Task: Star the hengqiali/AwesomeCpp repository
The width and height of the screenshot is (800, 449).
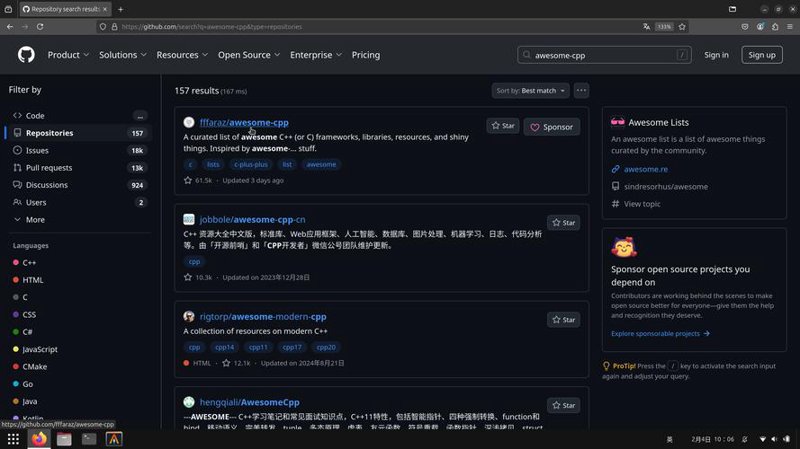Action: (x=563, y=406)
